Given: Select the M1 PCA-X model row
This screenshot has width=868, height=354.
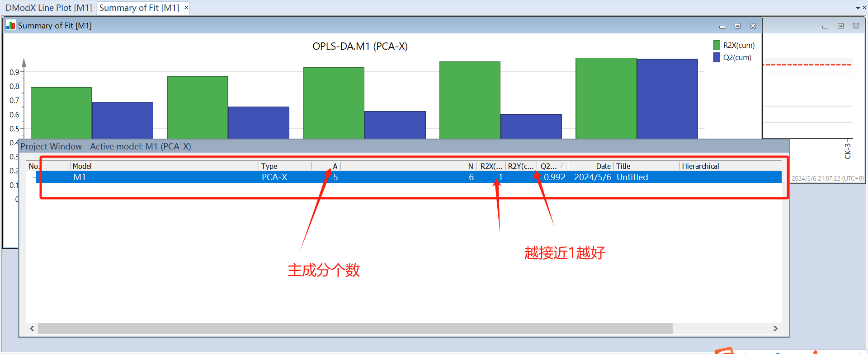Looking at the screenshot, I should tap(181, 177).
